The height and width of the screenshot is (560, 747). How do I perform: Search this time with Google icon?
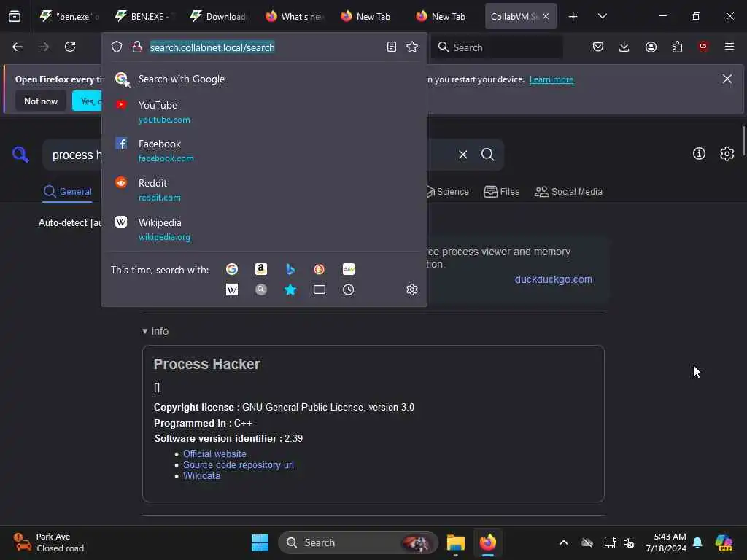(x=232, y=270)
